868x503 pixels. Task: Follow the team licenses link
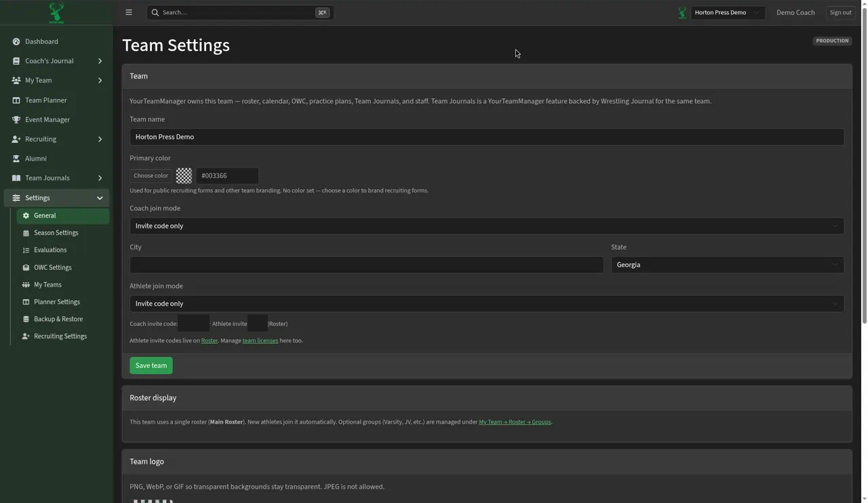click(x=260, y=340)
